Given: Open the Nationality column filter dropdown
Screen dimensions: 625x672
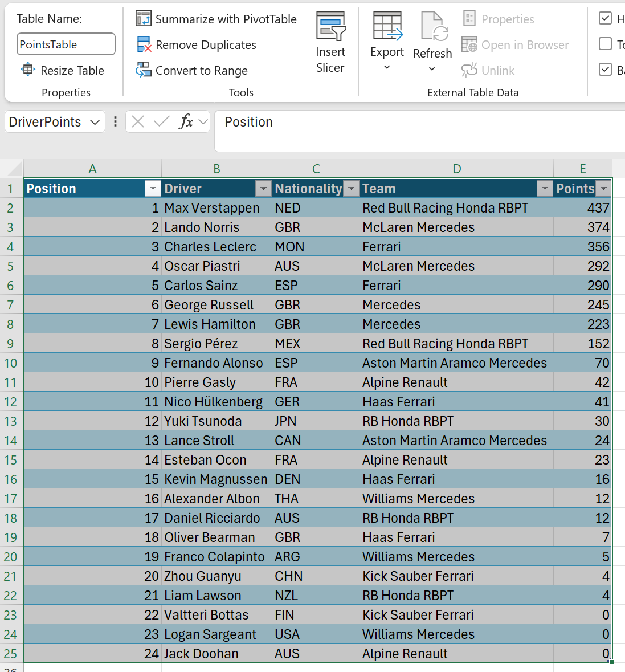Looking at the screenshot, I should pos(352,189).
